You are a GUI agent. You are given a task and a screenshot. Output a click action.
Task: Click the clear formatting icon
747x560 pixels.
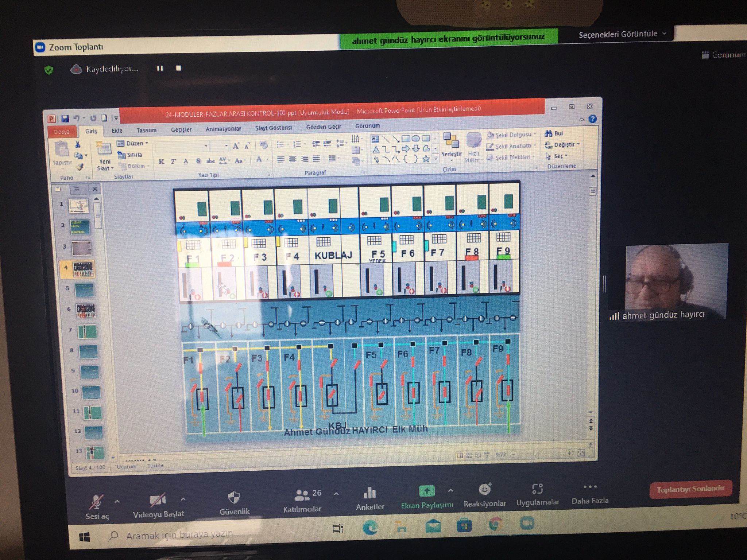263,145
